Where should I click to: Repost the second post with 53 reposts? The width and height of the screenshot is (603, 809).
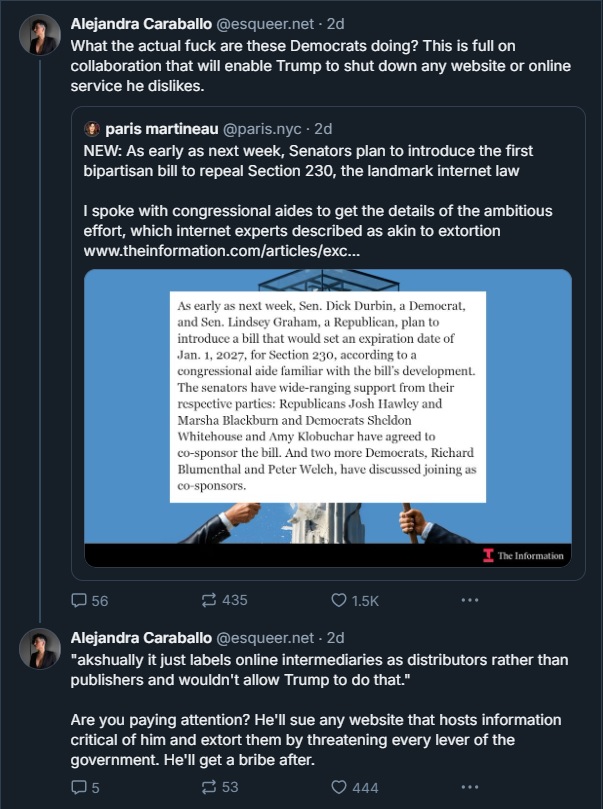coord(209,787)
